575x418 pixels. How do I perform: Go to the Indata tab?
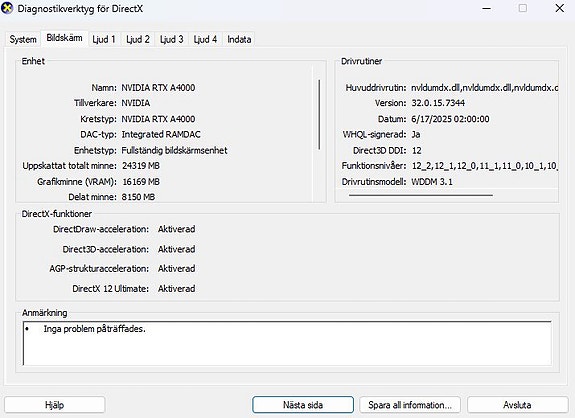pyautogui.click(x=239, y=39)
